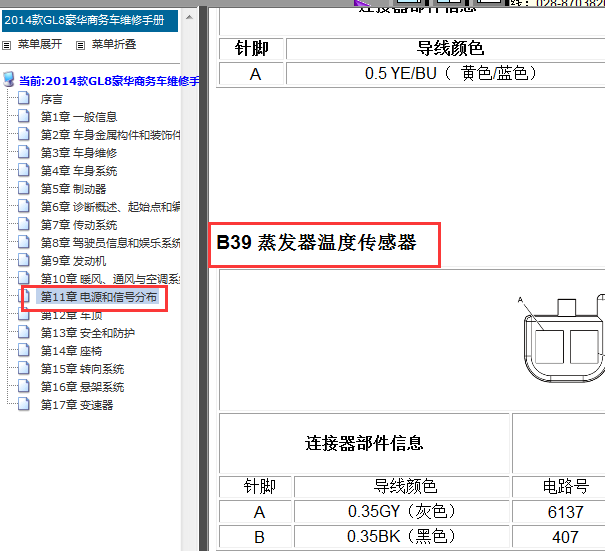Screen dimensions: 605x551
Task: Click the 菜单折叠 collapse-menu icon
Action: tap(80, 46)
